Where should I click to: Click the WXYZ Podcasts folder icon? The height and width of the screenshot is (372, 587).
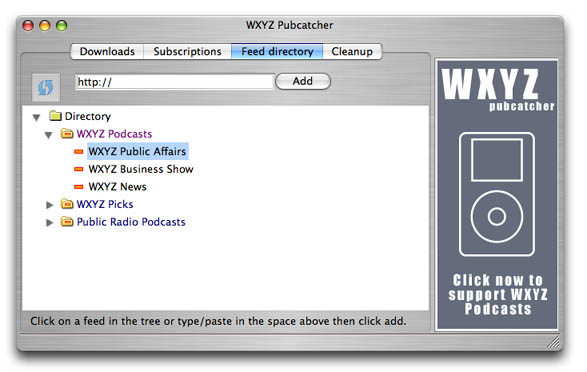point(67,133)
